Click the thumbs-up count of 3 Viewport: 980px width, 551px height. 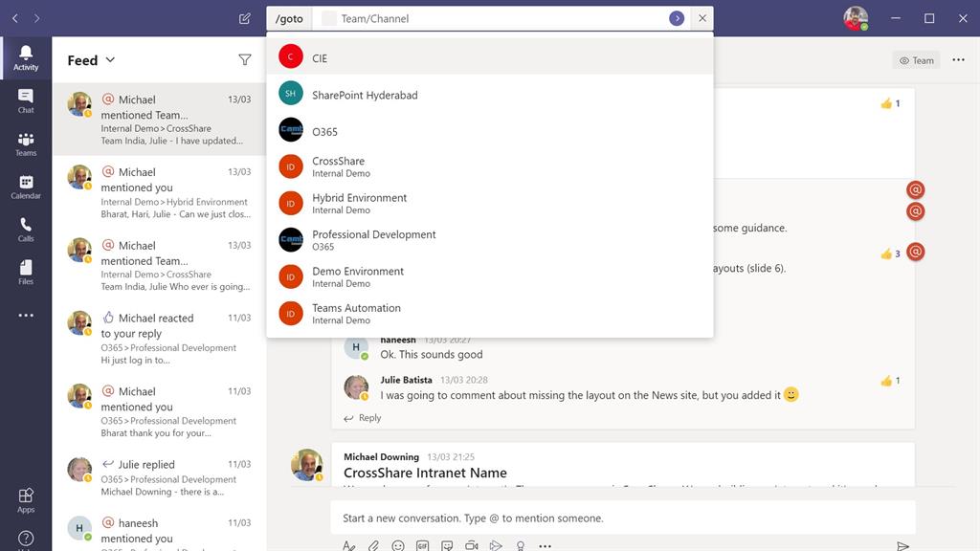[890, 253]
